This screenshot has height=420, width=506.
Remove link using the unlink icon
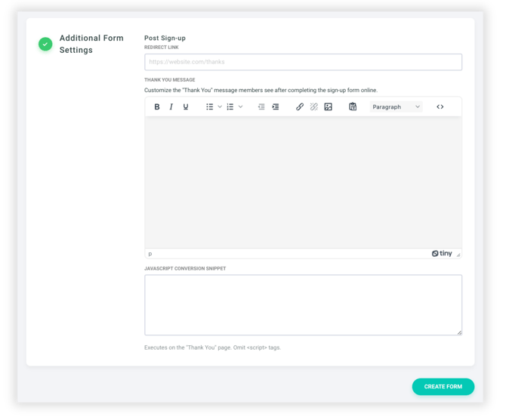point(314,107)
